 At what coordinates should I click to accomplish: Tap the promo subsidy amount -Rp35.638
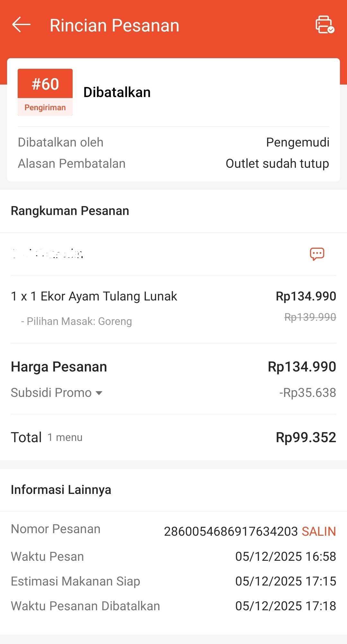[x=307, y=393]
